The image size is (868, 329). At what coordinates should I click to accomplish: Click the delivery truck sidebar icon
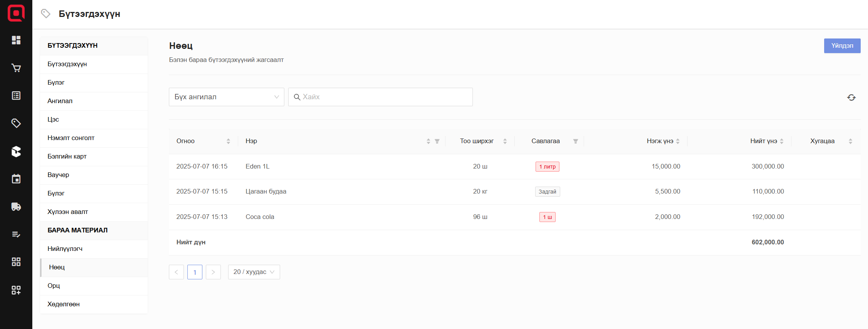point(16,207)
